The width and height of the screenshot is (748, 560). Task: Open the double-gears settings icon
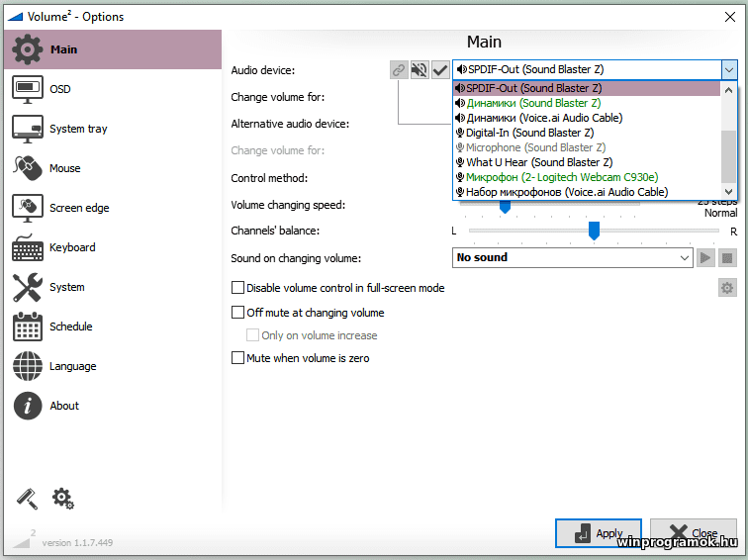[63, 499]
